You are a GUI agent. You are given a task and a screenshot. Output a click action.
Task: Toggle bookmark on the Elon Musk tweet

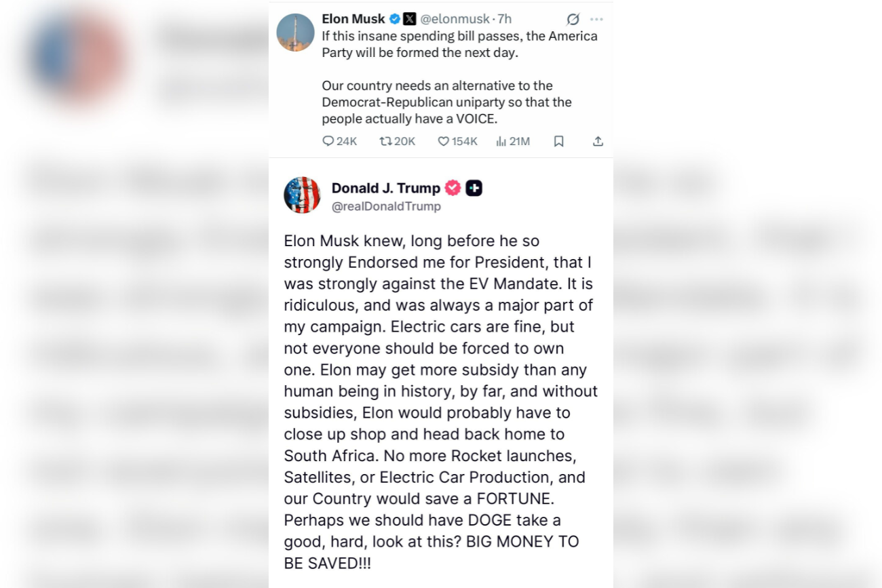pyautogui.click(x=559, y=141)
